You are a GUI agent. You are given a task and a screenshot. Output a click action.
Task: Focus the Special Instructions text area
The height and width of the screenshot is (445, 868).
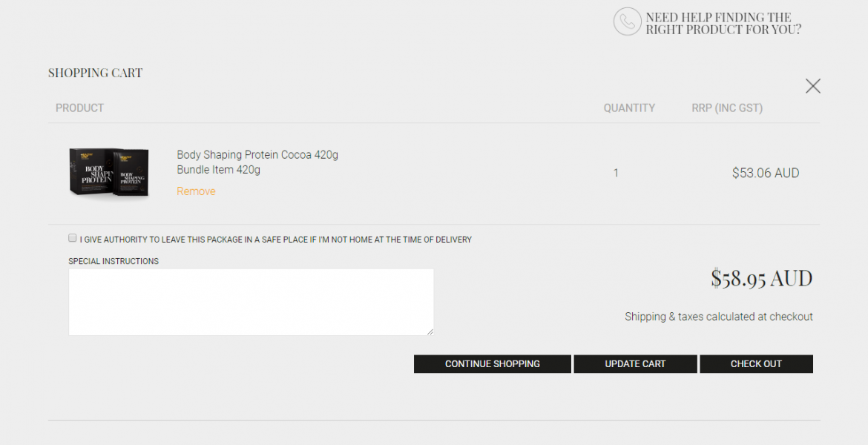251,302
